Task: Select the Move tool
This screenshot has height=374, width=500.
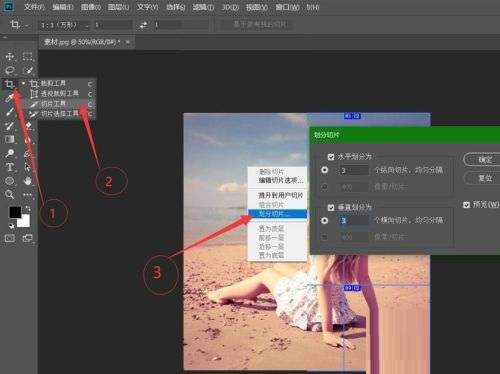Action: pyautogui.click(x=9, y=56)
